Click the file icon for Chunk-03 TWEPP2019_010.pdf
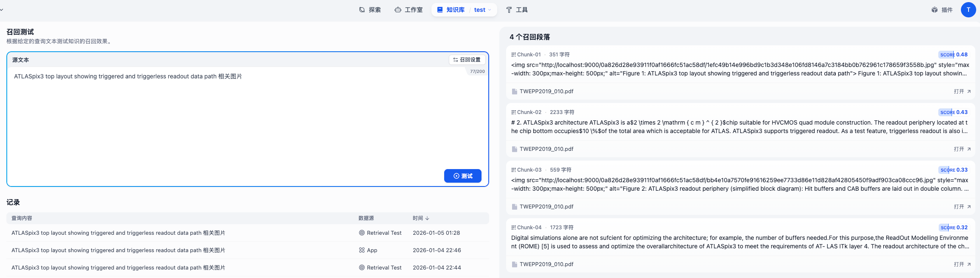The height and width of the screenshot is (278, 980). 514,207
